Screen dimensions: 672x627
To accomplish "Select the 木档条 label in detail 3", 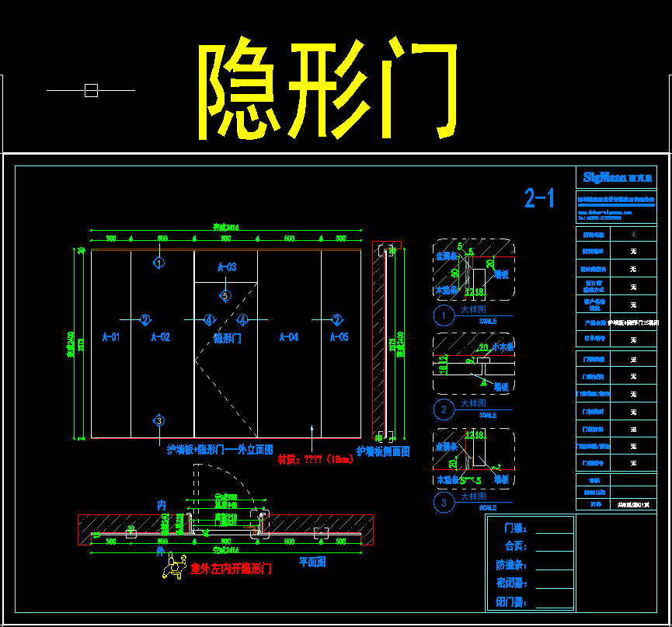I will point(447,480).
